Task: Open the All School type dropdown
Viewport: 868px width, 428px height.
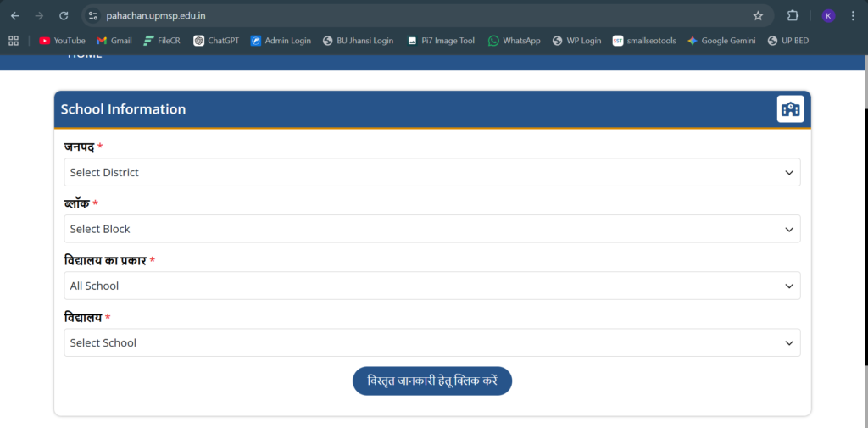Action: [x=432, y=286]
